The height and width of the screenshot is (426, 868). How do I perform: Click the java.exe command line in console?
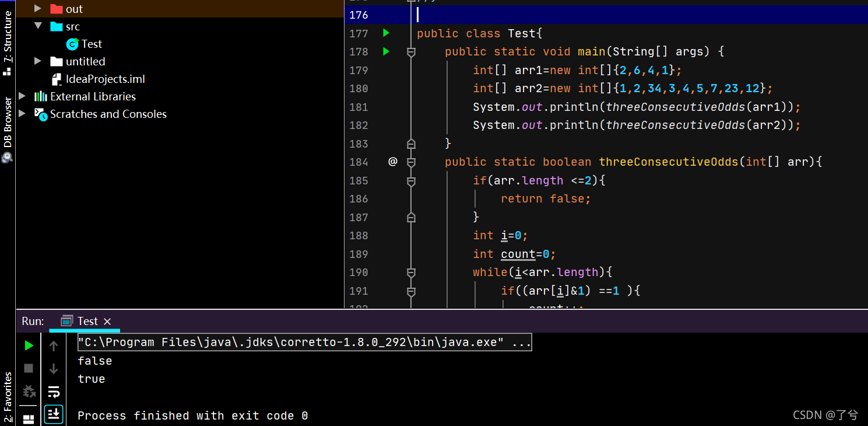[x=304, y=343]
